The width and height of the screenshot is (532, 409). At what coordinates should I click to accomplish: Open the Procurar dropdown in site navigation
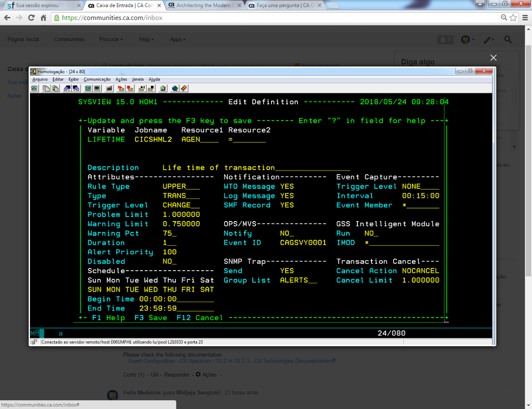point(110,40)
